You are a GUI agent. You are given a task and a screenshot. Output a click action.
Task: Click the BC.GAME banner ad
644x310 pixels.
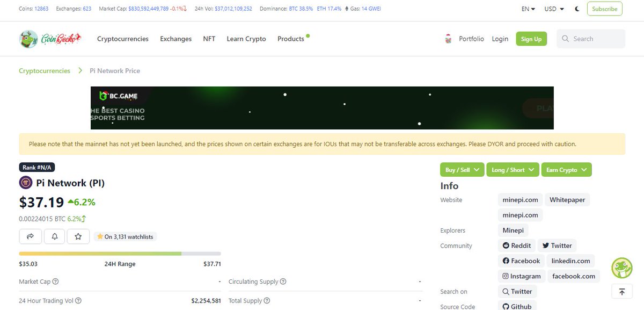click(x=322, y=108)
